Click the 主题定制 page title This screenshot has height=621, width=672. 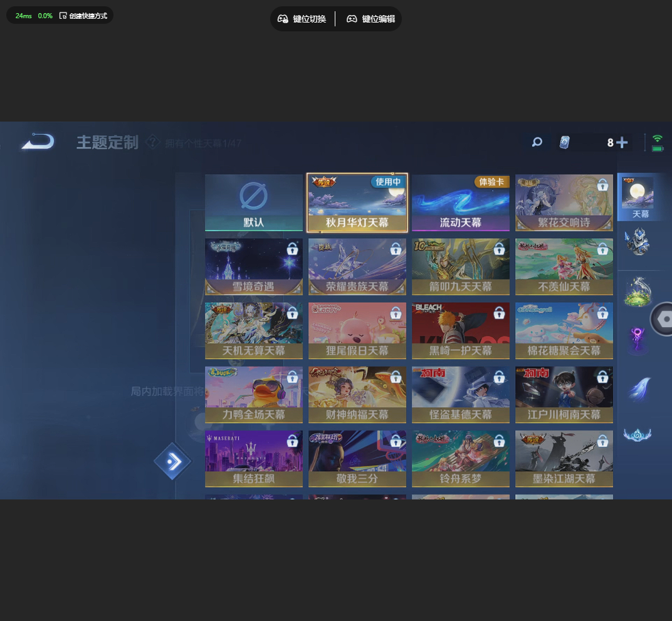click(107, 142)
